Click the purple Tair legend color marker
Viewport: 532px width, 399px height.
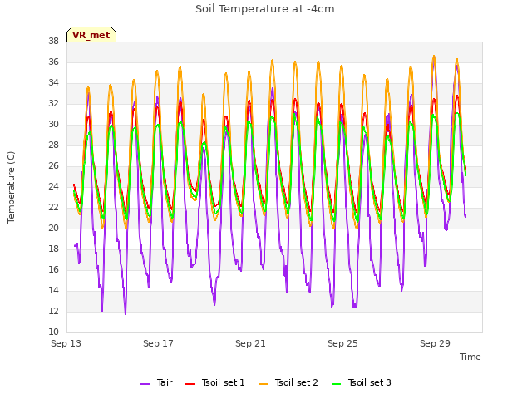[145, 384]
